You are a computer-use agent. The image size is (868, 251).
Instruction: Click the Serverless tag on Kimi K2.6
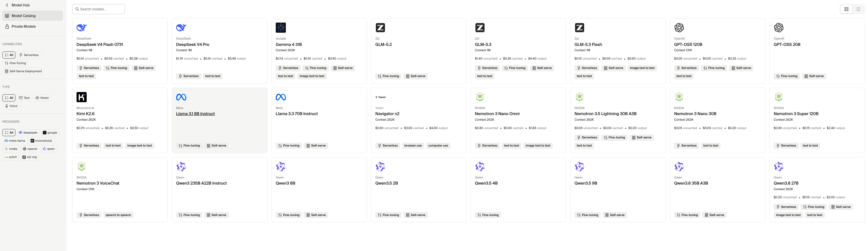click(x=89, y=146)
